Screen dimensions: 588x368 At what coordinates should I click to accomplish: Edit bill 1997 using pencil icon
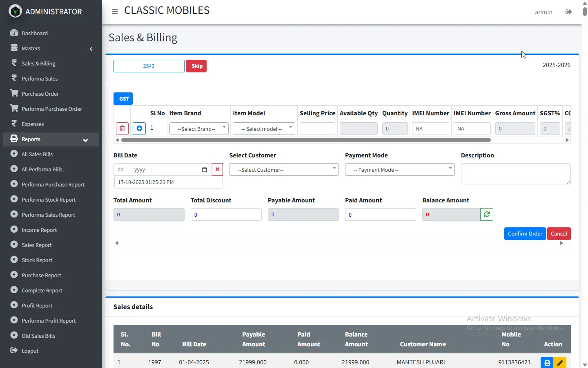click(560, 363)
